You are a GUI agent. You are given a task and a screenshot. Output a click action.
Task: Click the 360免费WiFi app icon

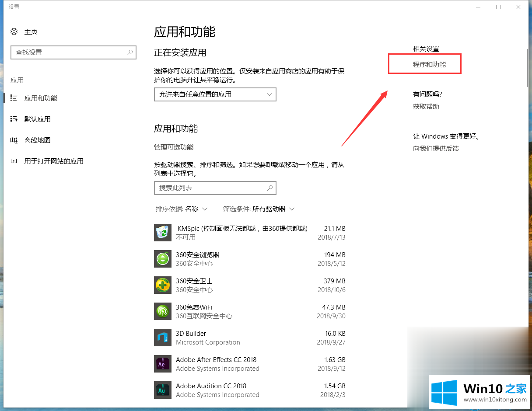pyautogui.click(x=163, y=311)
